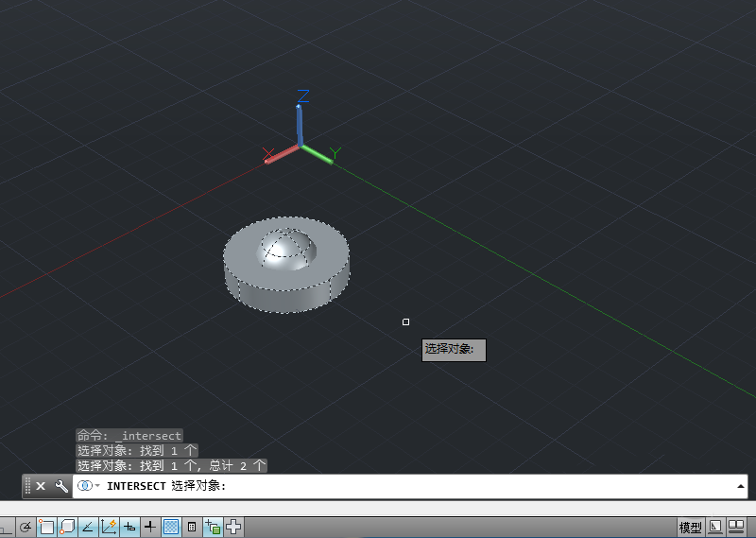Toggle Object Snap Tracking in status bar
Screen dimensions: 756x538
pyautogui.click(x=88, y=527)
